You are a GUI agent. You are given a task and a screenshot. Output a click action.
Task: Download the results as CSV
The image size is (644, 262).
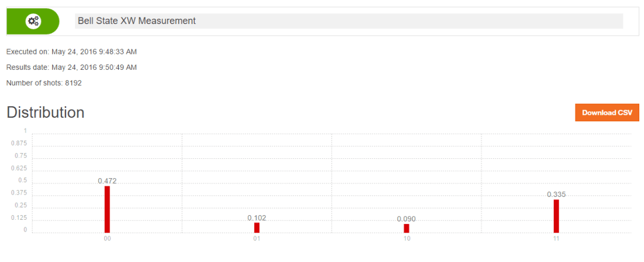[x=607, y=113]
